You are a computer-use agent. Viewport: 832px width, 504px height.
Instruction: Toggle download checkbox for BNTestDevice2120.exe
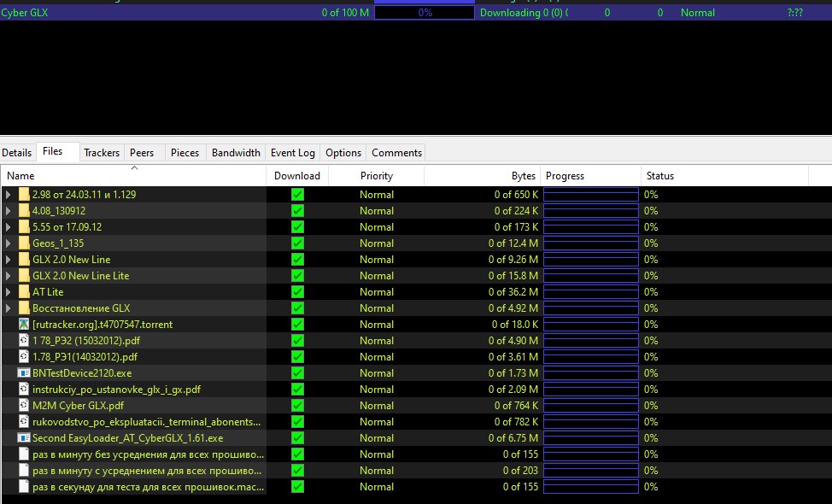click(x=297, y=373)
